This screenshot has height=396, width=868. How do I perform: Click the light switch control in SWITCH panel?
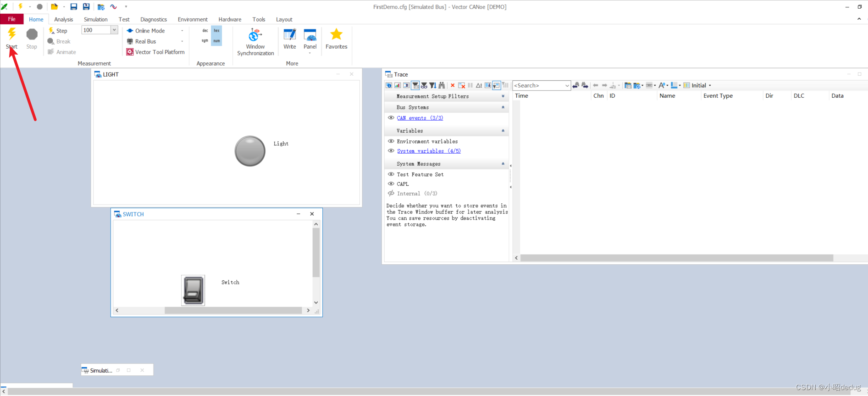tap(193, 290)
